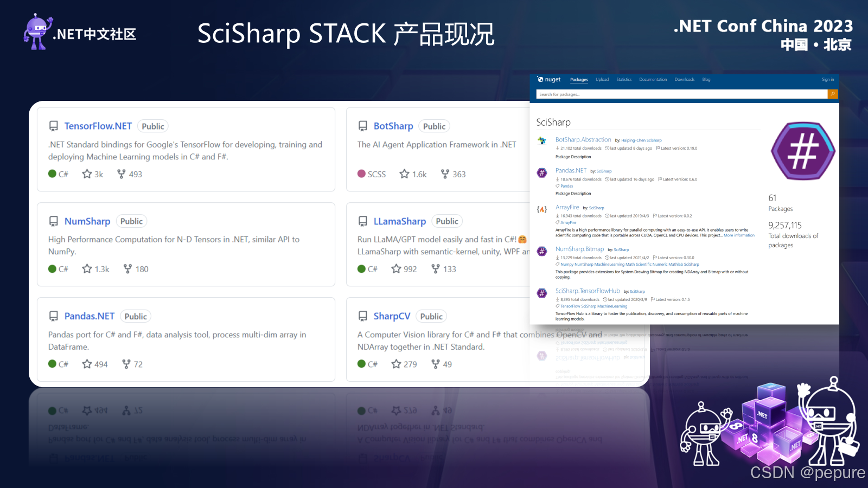The width and height of the screenshot is (868, 488).
Task: Open the LLamaSharp repository link
Action: [x=400, y=221]
